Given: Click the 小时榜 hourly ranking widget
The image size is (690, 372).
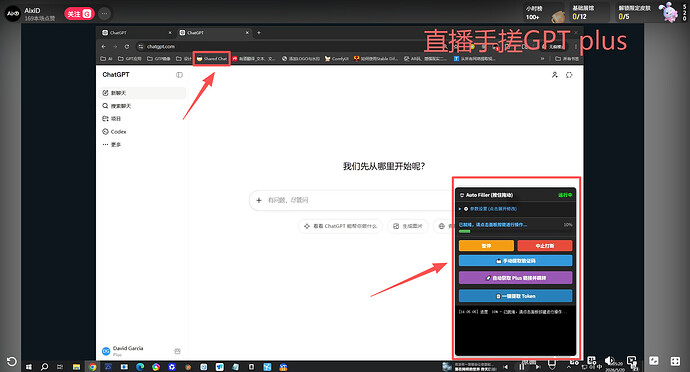Looking at the screenshot, I should 545,13.
